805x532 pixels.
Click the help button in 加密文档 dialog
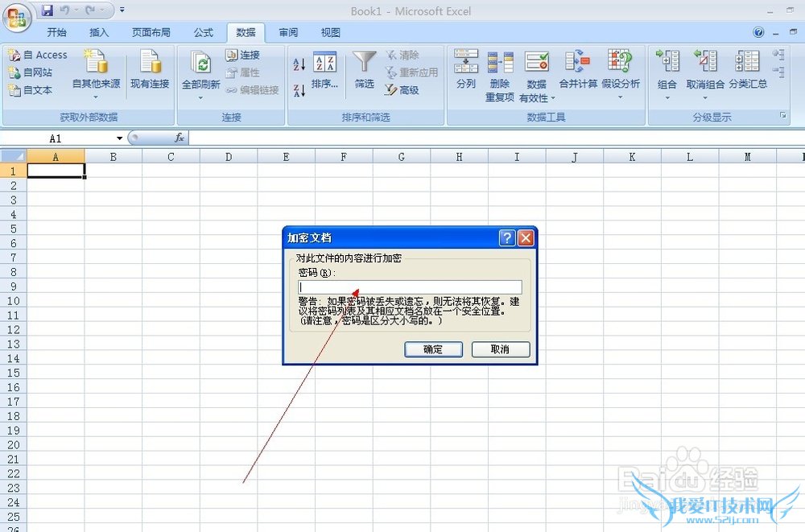pyautogui.click(x=506, y=237)
